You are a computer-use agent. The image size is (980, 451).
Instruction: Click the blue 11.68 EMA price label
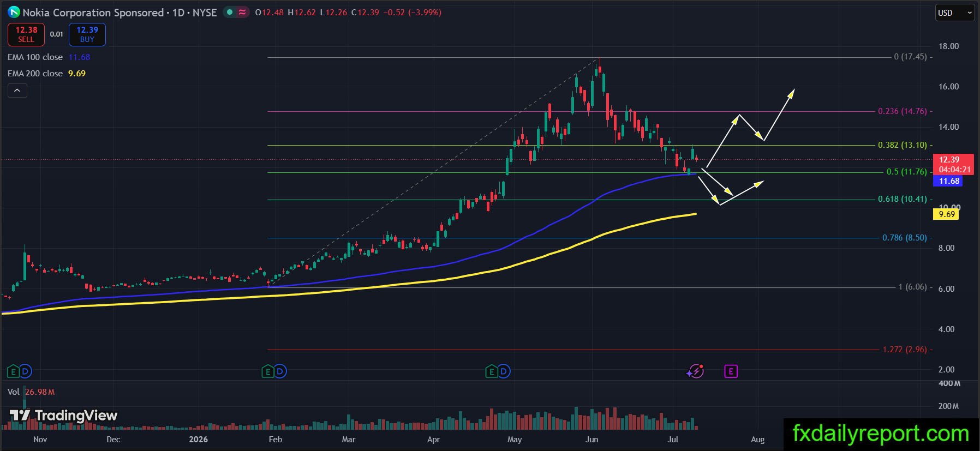click(x=949, y=181)
